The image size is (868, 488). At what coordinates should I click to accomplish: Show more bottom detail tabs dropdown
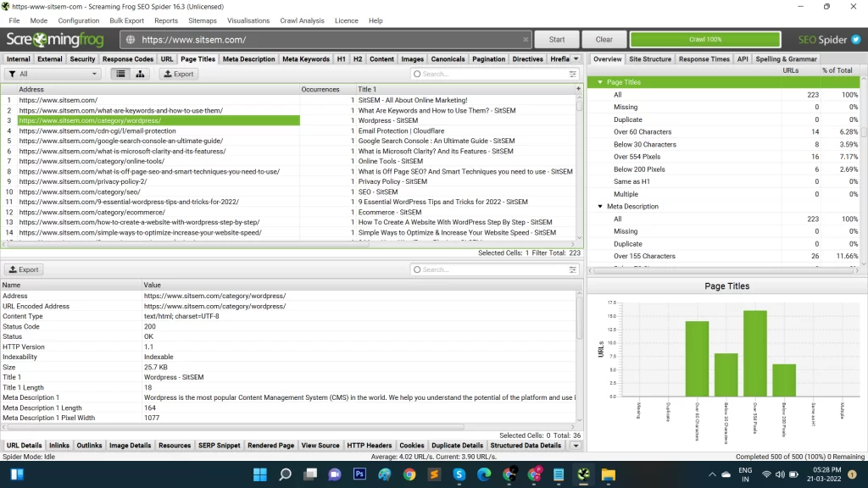click(576, 446)
